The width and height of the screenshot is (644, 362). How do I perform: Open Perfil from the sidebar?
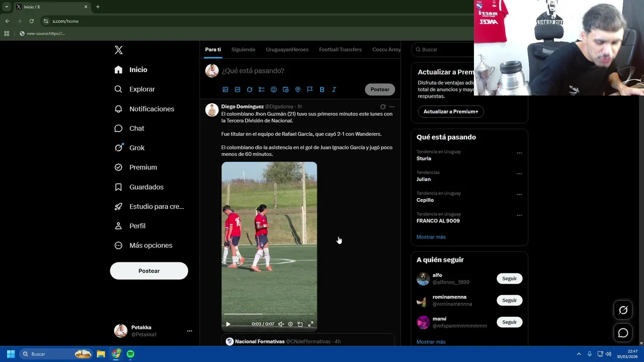(x=130, y=226)
